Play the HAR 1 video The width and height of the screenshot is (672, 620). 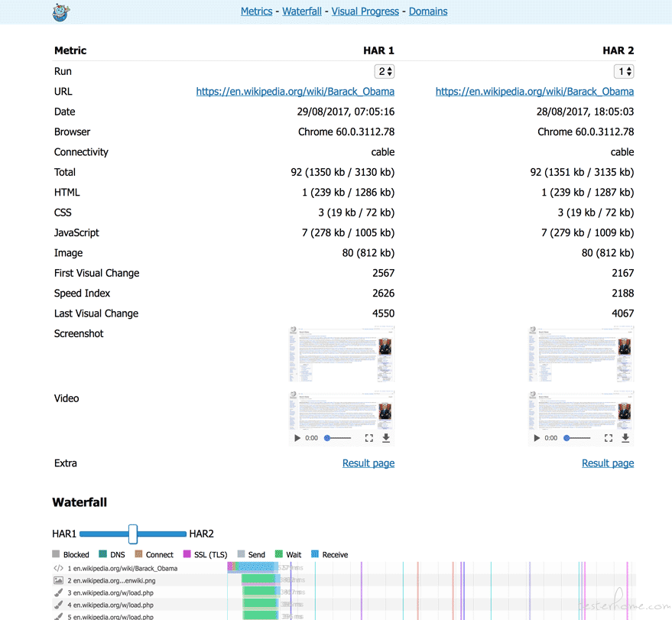pyautogui.click(x=297, y=438)
